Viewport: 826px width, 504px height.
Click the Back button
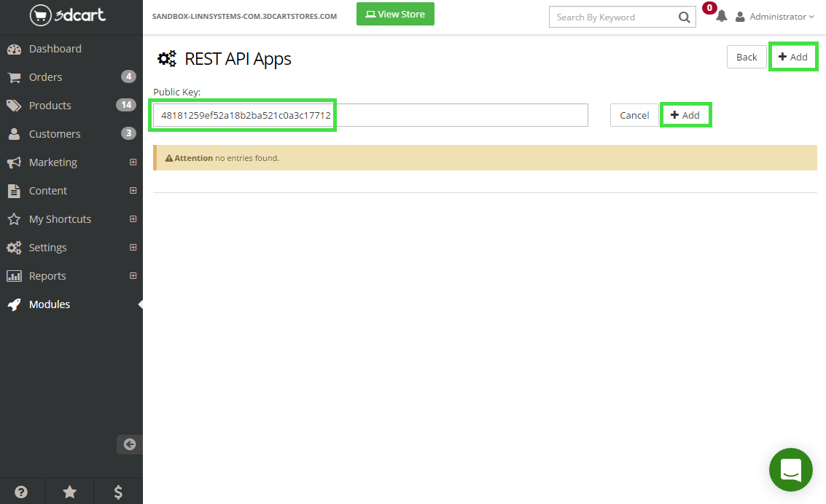pyautogui.click(x=747, y=57)
